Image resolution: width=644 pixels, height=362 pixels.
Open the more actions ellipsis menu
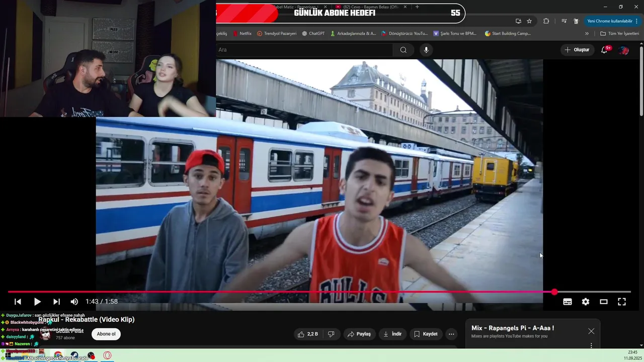451,334
